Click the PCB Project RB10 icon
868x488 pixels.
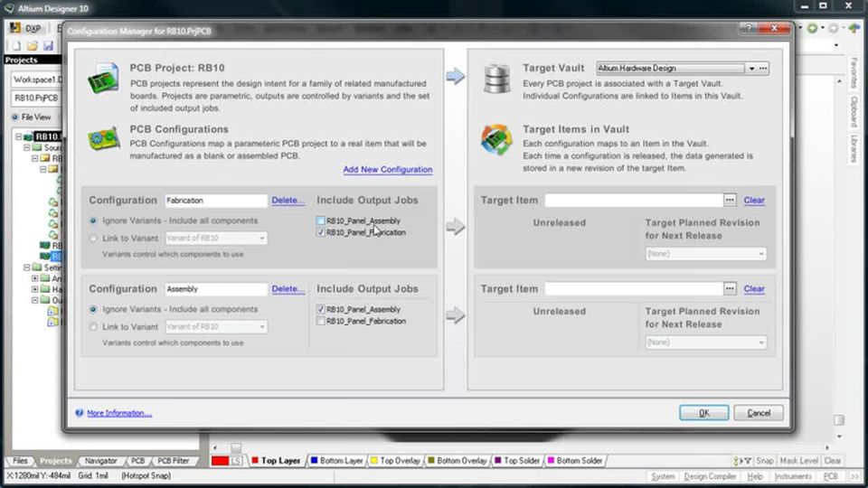[103, 78]
